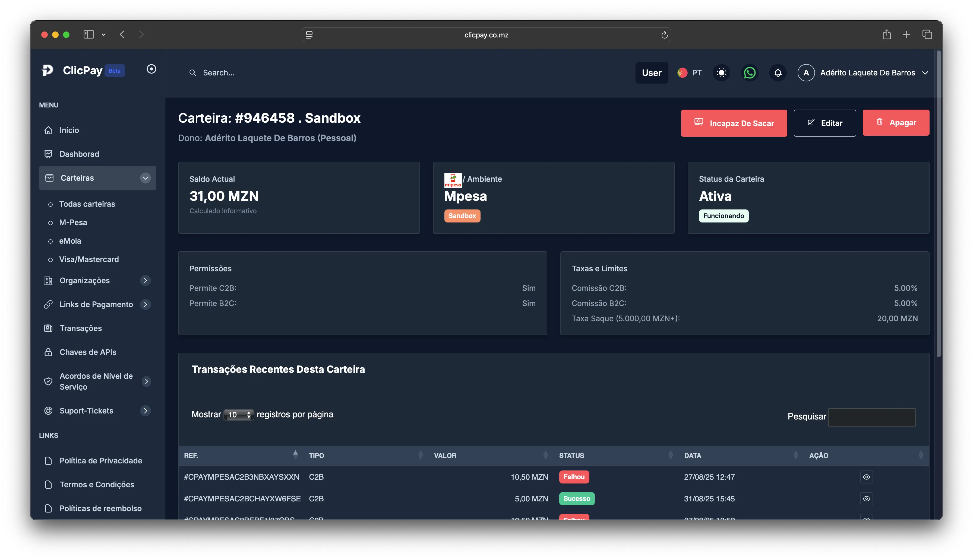The height and width of the screenshot is (560, 973).
Task: Click the ClicPay logo icon
Action: click(47, 70)
